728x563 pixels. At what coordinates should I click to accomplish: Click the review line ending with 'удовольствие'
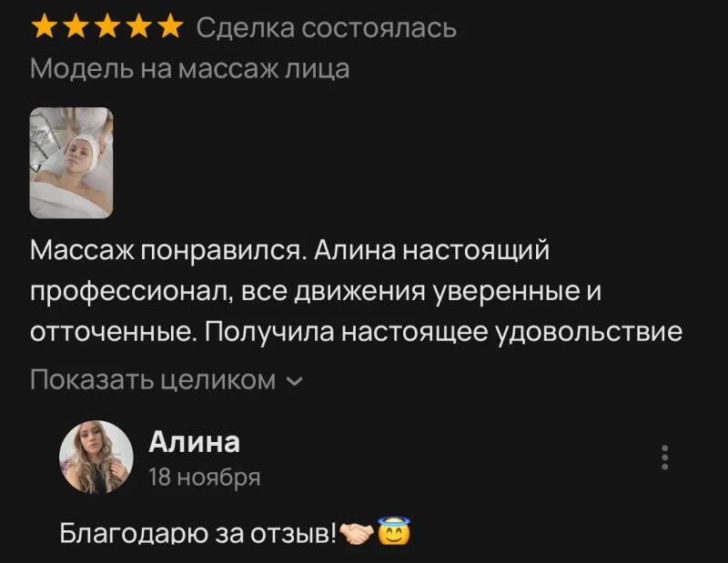point(356,332)
